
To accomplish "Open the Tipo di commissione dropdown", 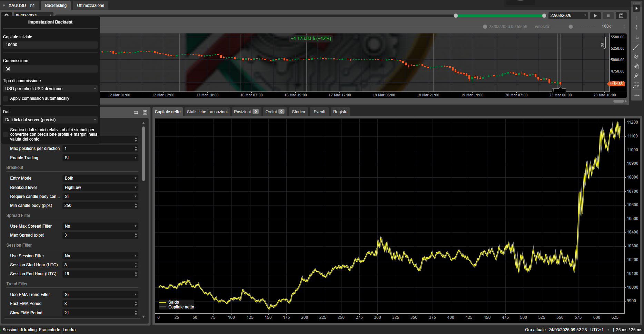I will click(50, 88).
